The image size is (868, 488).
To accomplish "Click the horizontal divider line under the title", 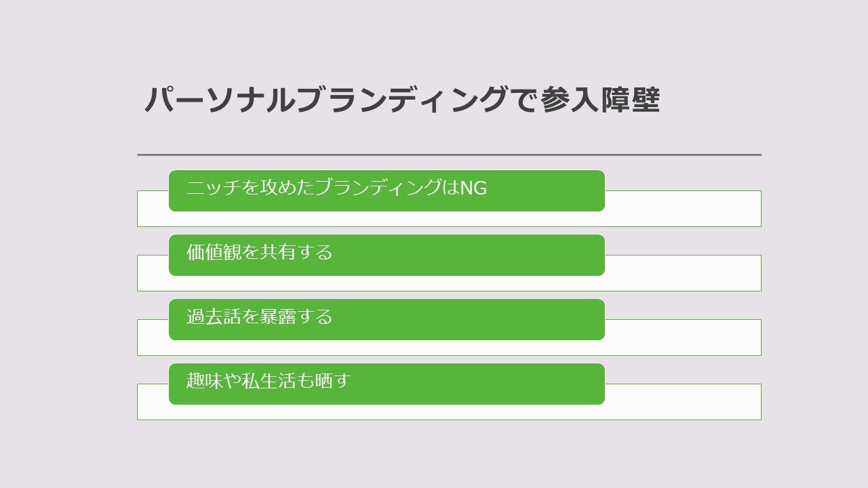I will 449,155.
